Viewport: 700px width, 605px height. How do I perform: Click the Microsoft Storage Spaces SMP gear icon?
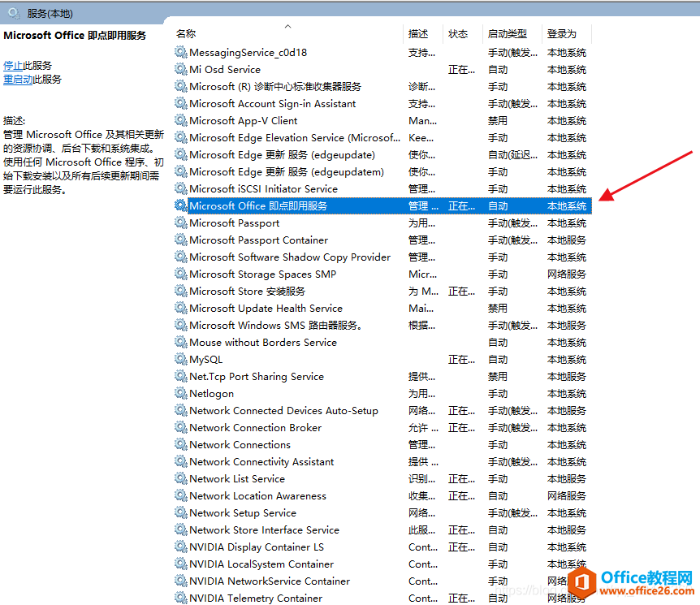point(181,274)
